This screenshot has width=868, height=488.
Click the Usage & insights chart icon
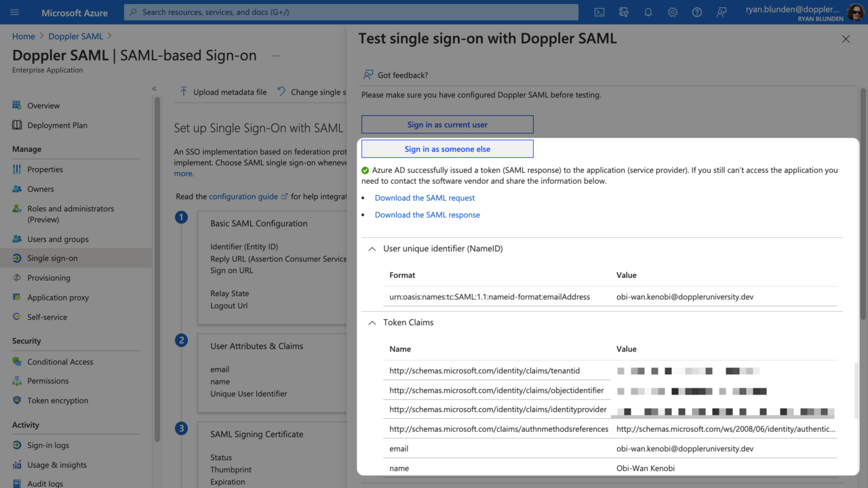(x=17, y=465)
